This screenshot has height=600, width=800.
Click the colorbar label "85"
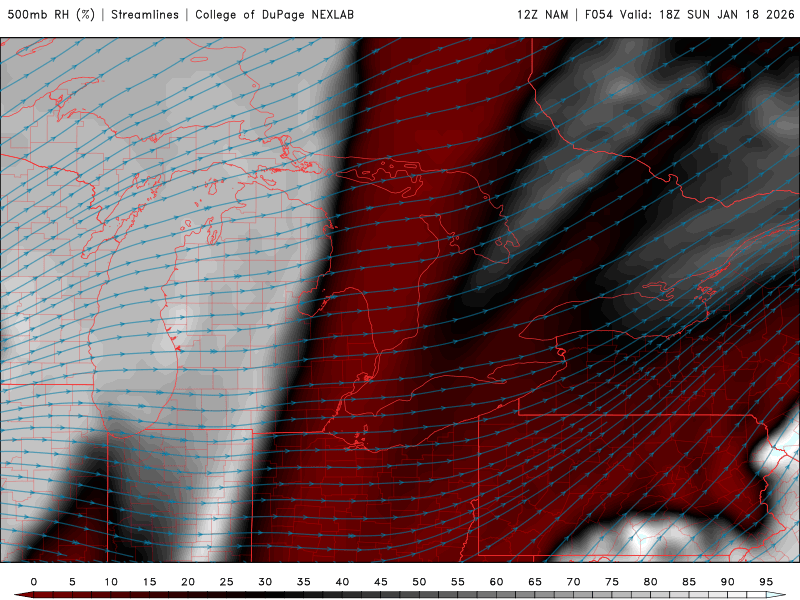pos(689,582)
